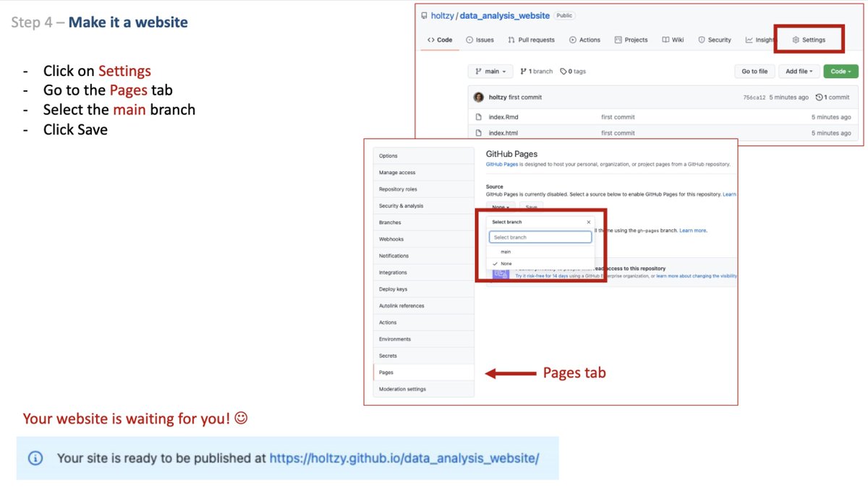Open the holtzy owner link in the repo title
Viewport: 868px width, 488px height.
pyautogui.click(x=442, y=15)
